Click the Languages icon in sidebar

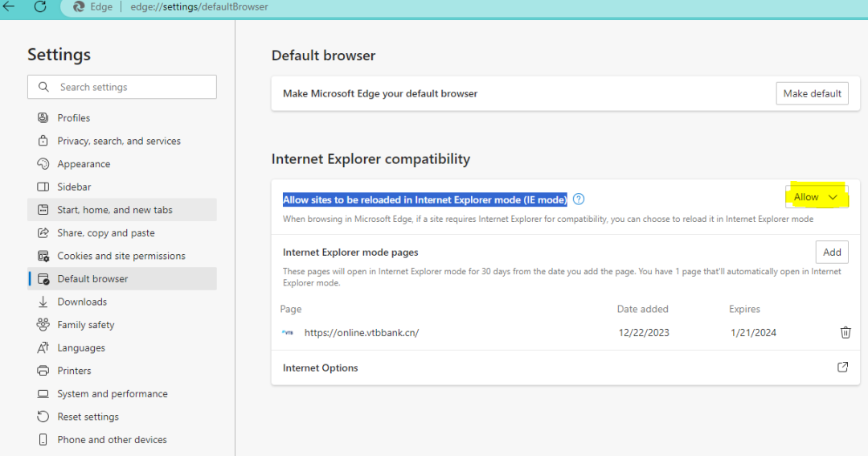43,348
